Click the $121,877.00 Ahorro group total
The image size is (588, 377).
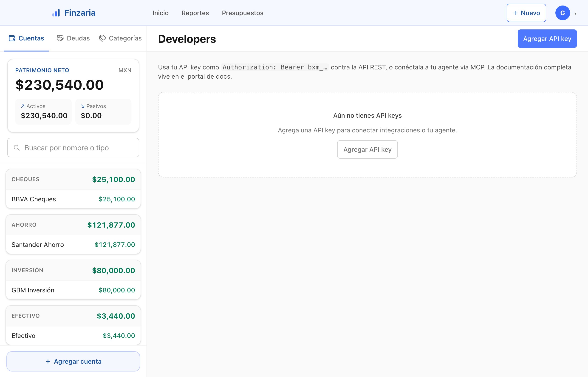coord(111,225)
